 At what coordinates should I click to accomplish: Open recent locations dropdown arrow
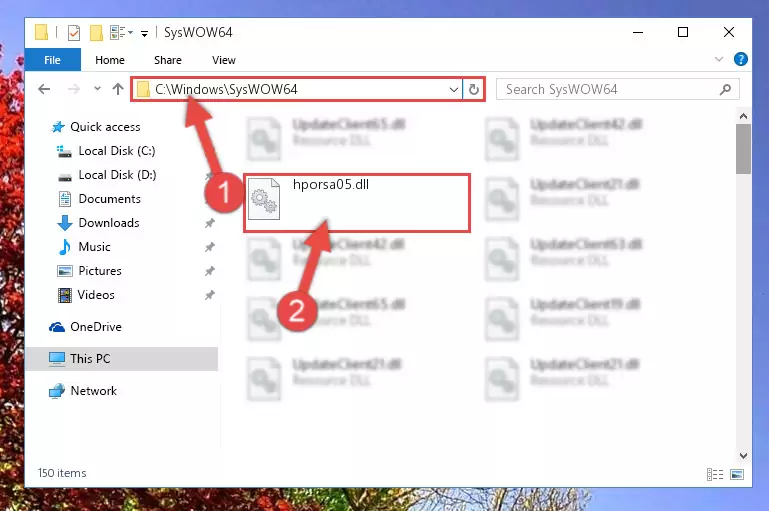pos(97,89)
